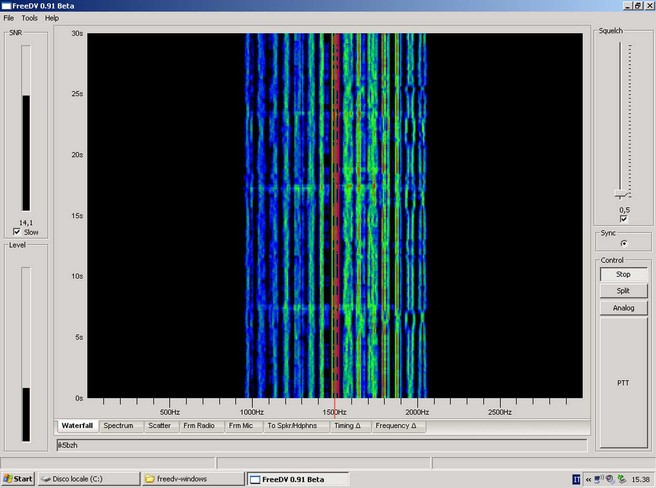
Task: Open Disco locale (C:) taskbar item
Action: [x=89, y=479]
